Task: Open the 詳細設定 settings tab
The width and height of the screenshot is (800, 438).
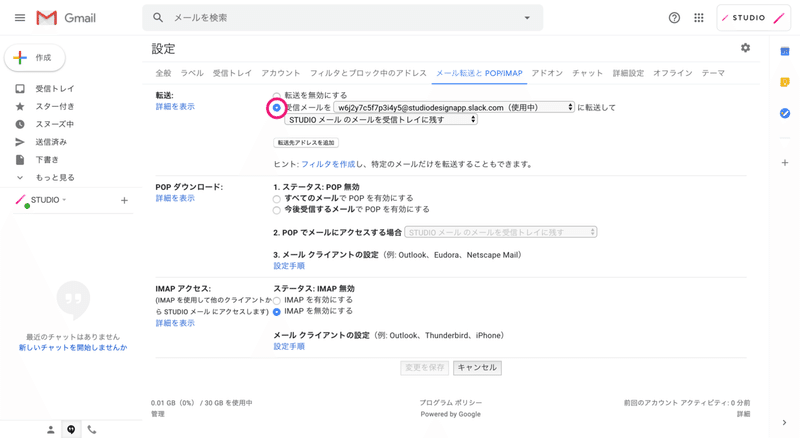Action: tap(628, 73)
